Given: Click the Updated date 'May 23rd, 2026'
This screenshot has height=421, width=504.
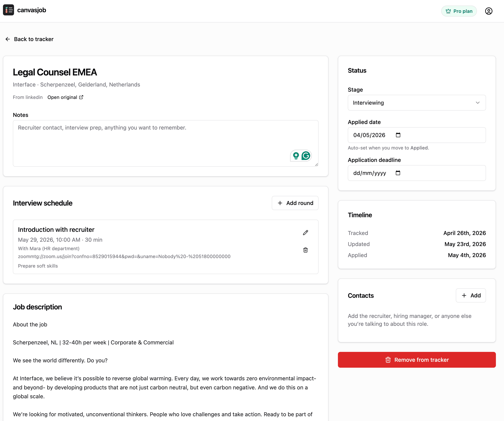Looking at the screenshot, I should tap(465, 244).
